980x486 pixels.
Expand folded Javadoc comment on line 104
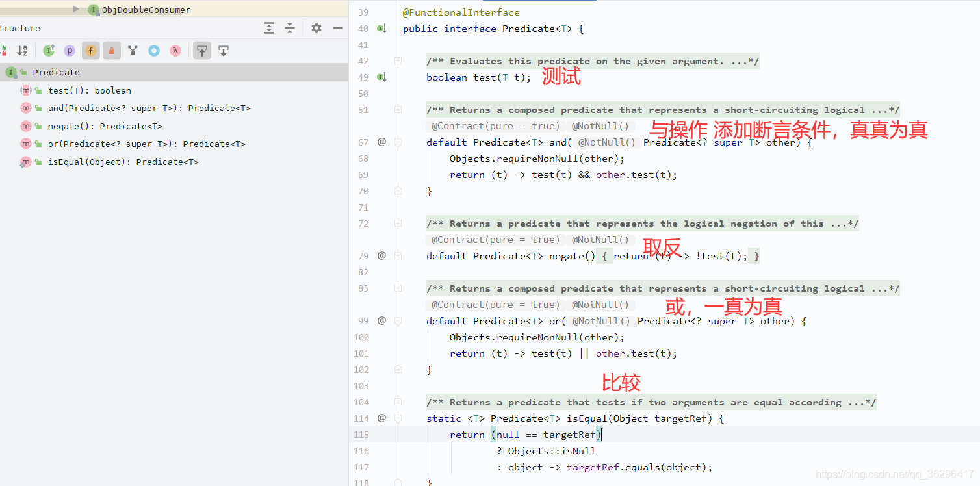click(398, 402)
